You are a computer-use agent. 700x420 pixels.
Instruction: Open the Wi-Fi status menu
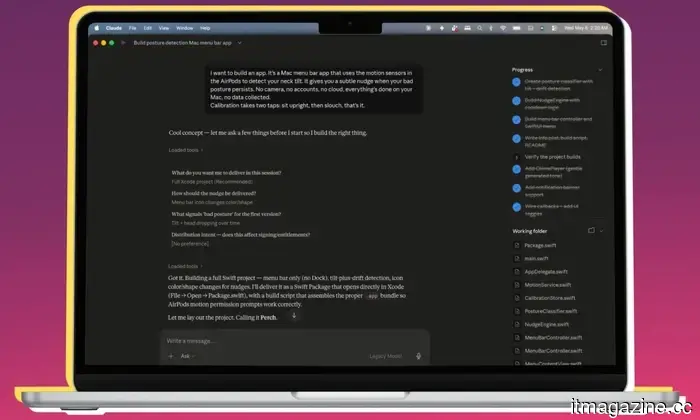pyautogui.click(x=503, y=28)
